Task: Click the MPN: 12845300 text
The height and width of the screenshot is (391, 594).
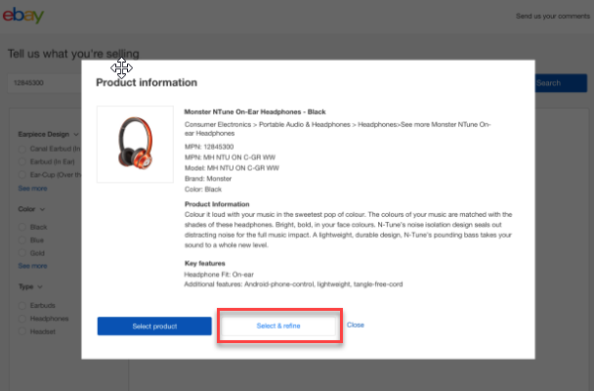Action: (209, 147)
